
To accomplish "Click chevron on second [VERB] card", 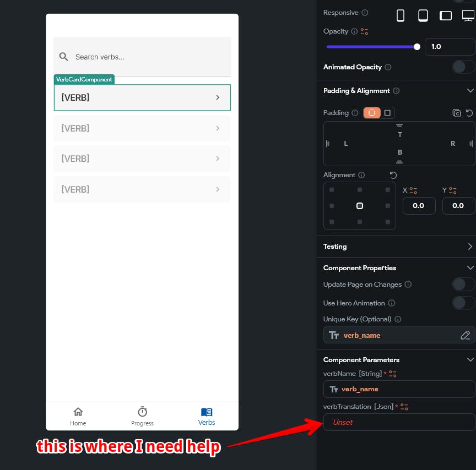I will [x=218, y=128].
